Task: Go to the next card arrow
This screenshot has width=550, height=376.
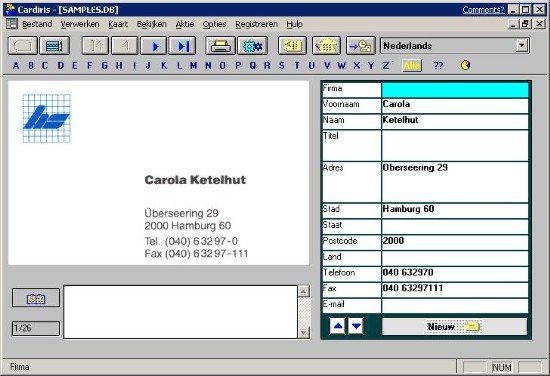Action: (x=154, y=46)
